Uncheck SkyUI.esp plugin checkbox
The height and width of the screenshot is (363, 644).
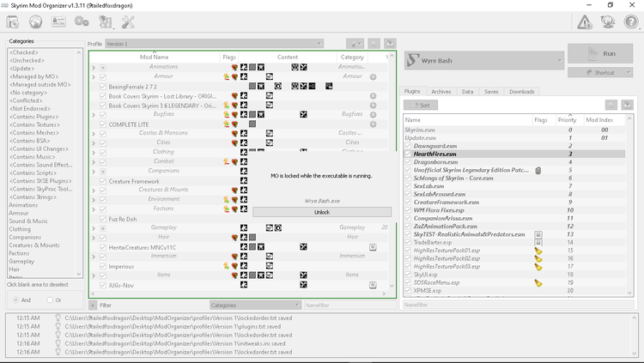pyautogui.click(x=408, y=275)
